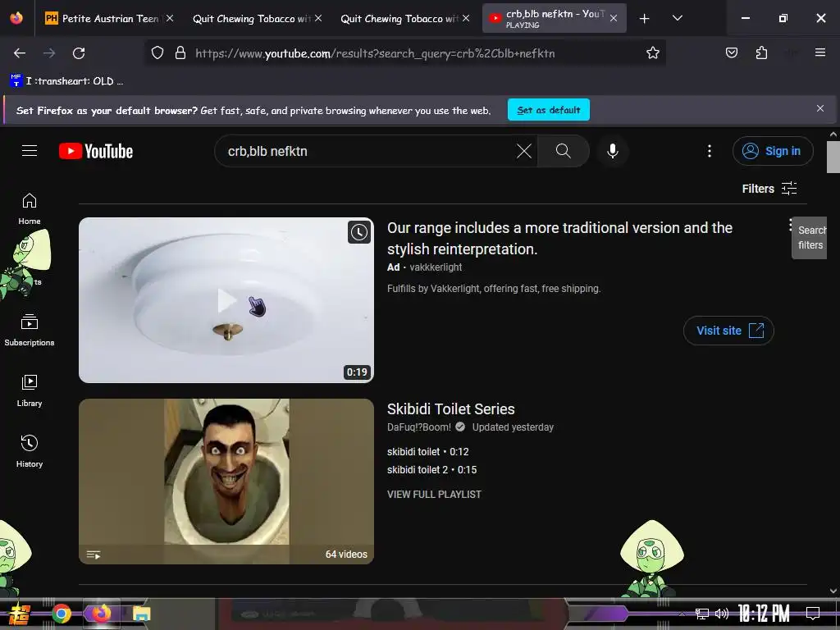Open the search Filters panel

[769, 189]
